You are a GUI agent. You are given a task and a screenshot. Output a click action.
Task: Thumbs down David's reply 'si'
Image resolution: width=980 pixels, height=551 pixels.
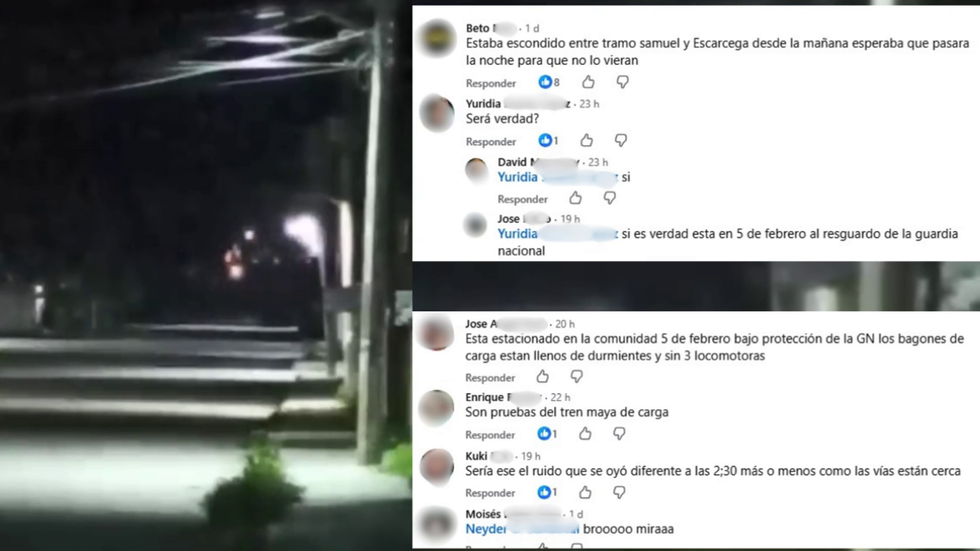point(609,198)
